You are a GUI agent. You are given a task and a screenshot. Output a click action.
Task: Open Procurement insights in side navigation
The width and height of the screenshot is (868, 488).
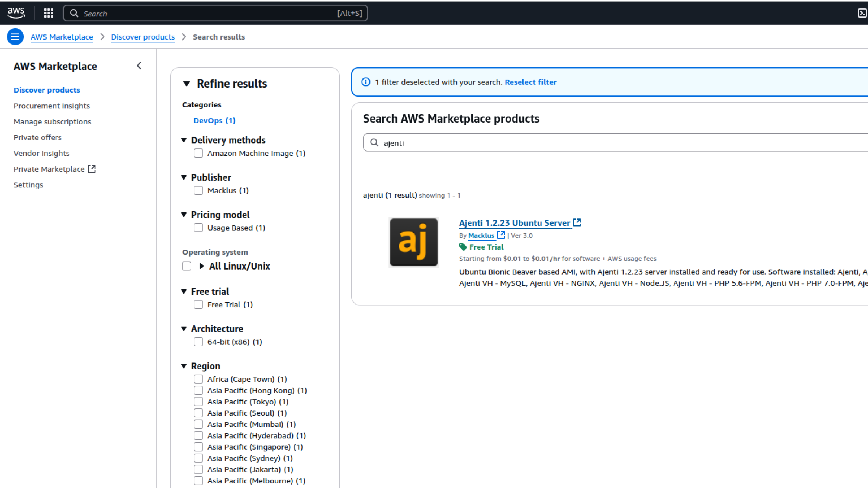(x=52, y=106)
